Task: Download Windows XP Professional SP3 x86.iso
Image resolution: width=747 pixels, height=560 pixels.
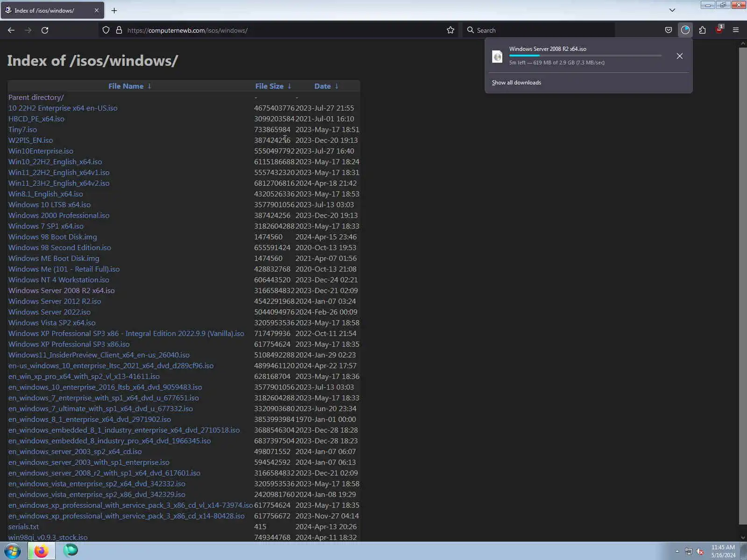Action: coord(69,344)
